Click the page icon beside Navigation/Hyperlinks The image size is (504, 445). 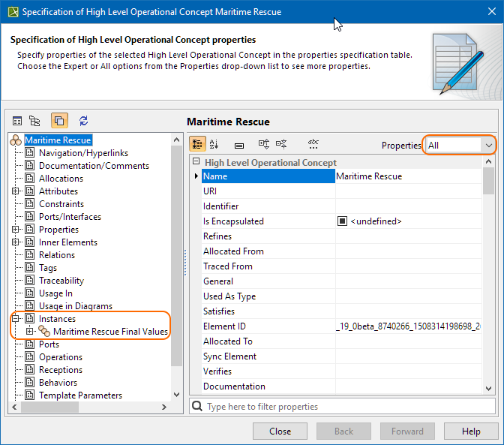(29, 153)
